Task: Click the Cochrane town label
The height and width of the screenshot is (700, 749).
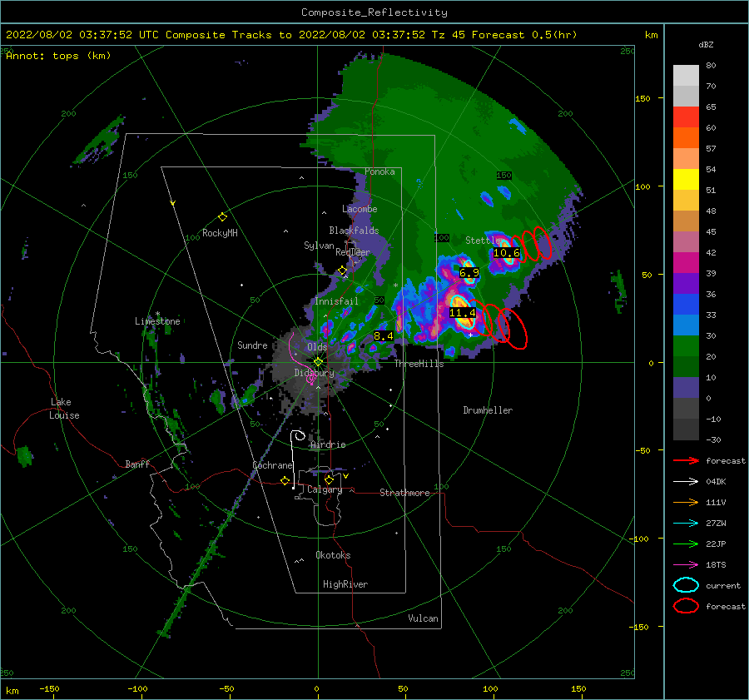Action: coord(272,465)
